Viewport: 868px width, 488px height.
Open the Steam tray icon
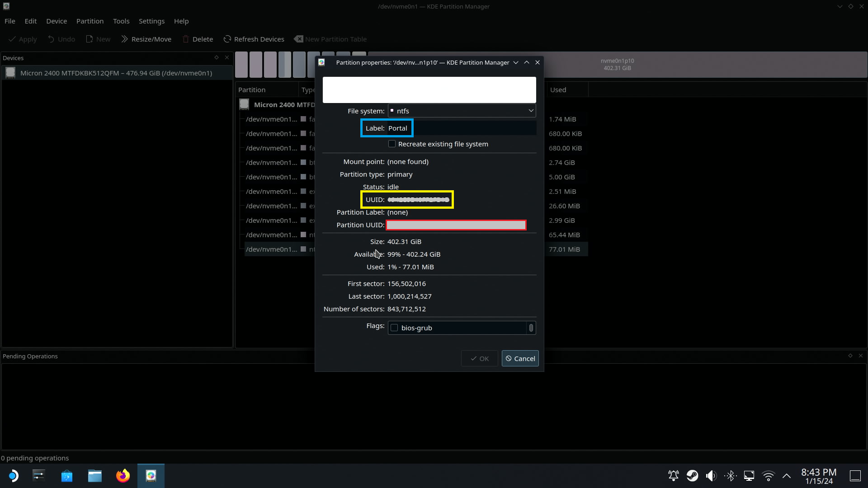click(x=692, y=476)
